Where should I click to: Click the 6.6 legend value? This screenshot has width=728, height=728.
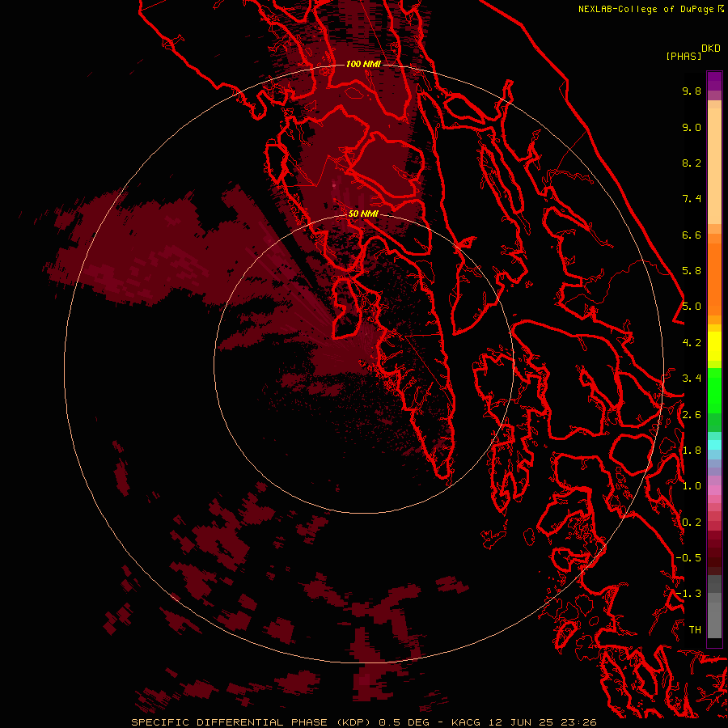(692, 235)
